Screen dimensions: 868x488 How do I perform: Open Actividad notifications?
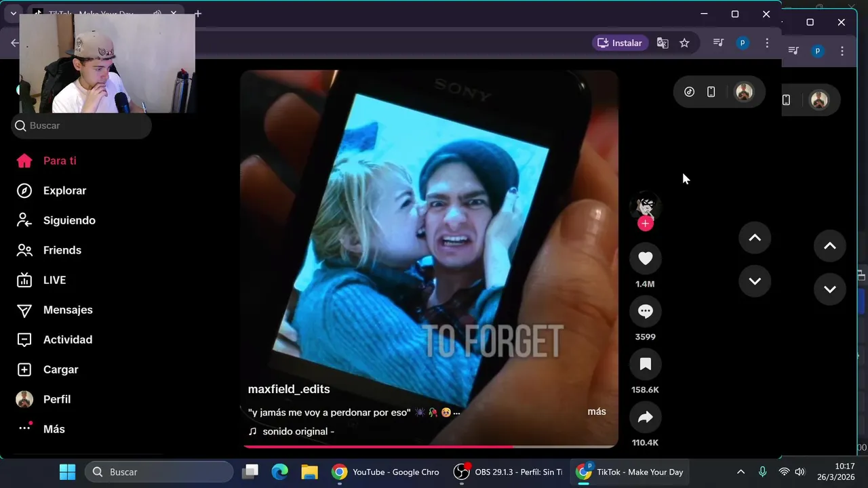pos(54,340)
